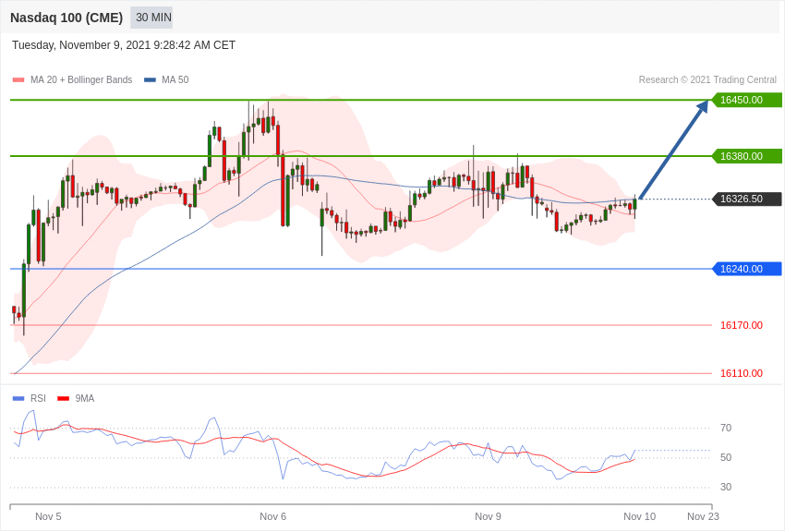785x532 pixels.
Task: Select the 16380.00 green price tag
Action: point(746,156)
